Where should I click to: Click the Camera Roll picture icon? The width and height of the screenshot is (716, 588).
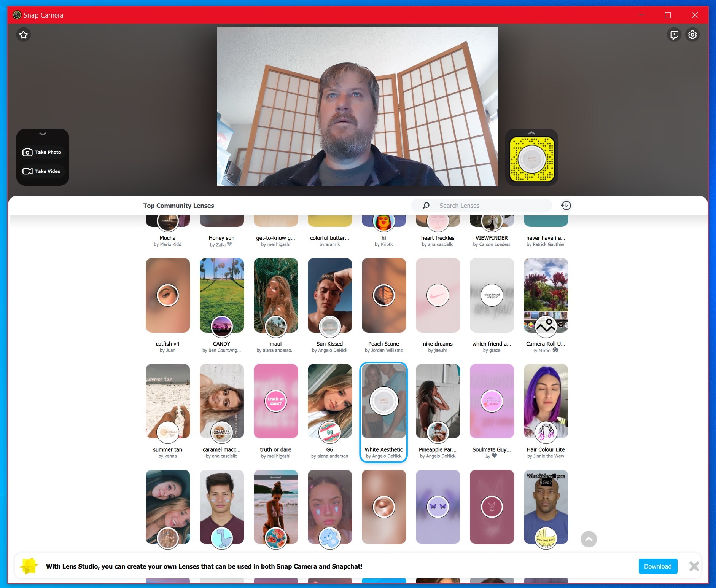546,326
